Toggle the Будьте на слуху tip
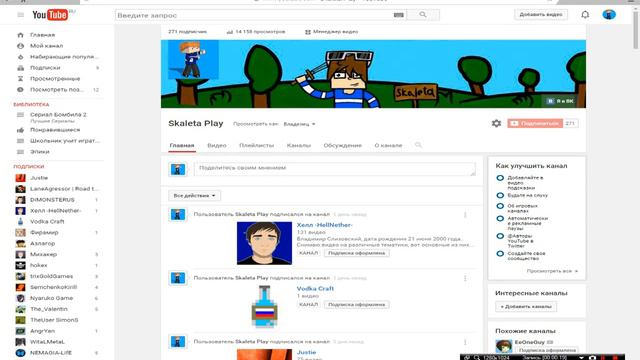Screen dimensions: 640x360 coord(500,196)
